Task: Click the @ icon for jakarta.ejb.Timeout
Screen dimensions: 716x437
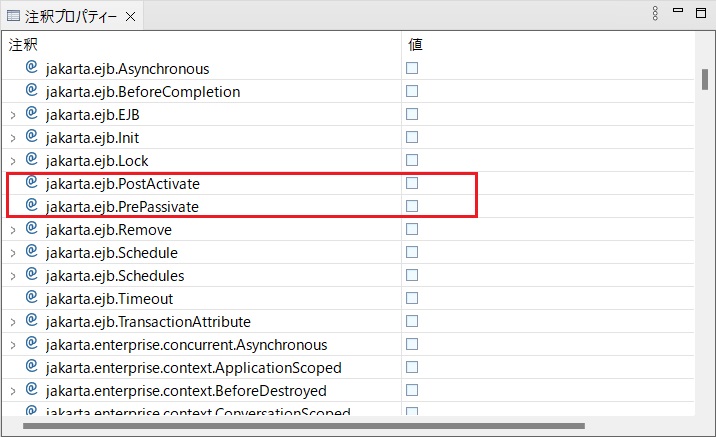Action: (31, 298)
